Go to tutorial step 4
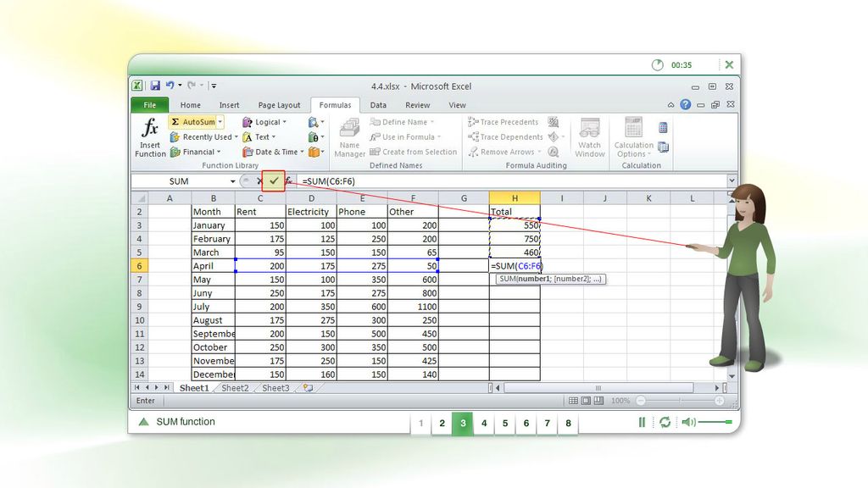 (484, 424)
